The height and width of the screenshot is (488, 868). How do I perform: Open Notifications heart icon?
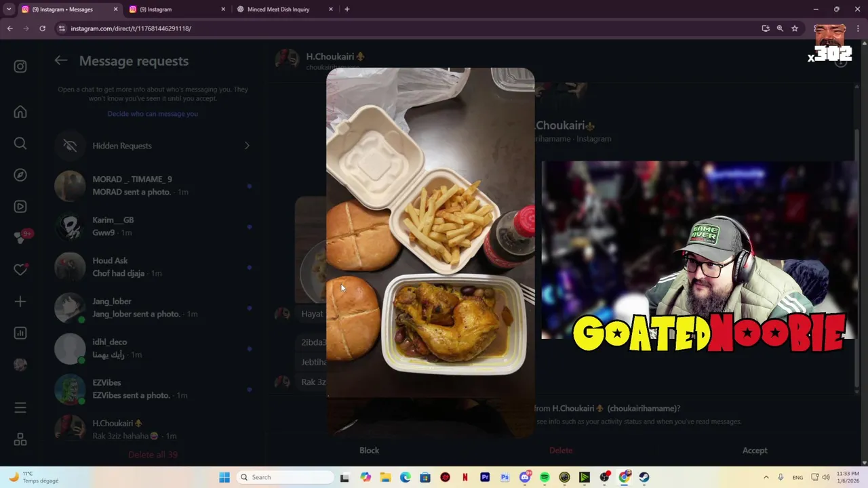(x=20, y=270)
